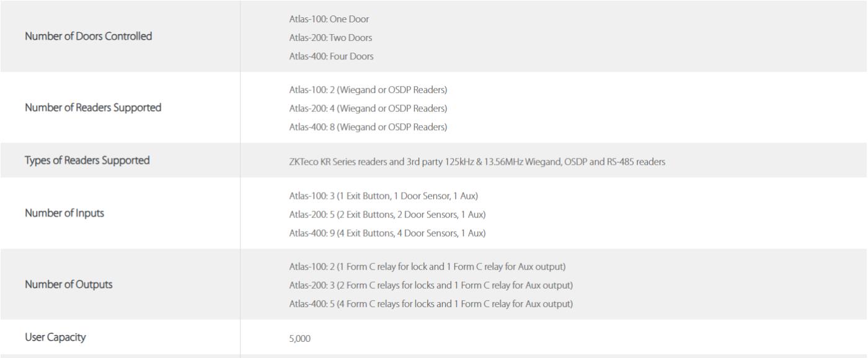Select the Types of Readers Supported label
The image size is (868, 358).
[x=87, y=160]
